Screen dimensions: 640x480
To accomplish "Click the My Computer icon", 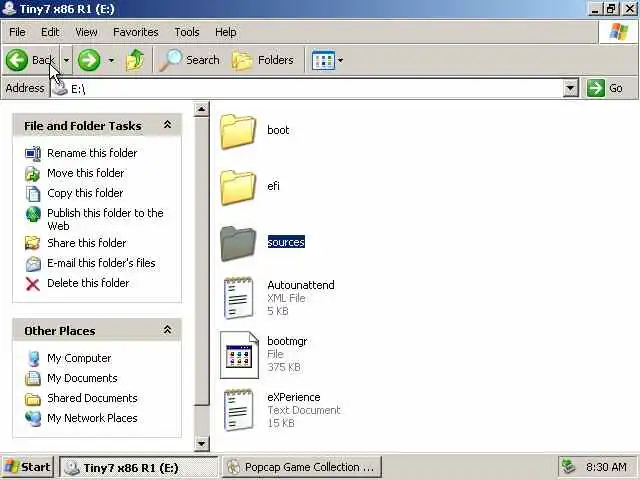I will (33, 358).
